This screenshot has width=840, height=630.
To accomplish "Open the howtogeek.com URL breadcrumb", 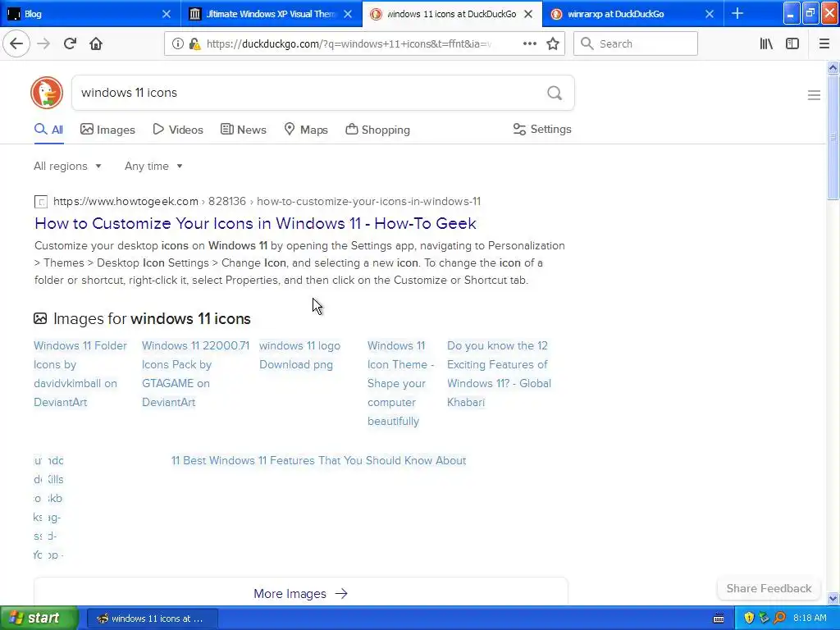I will tap(267, 202).
